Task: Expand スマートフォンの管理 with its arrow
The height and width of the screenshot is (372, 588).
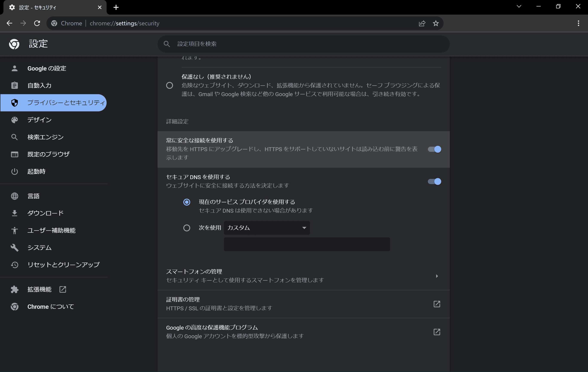Action: point(437,276)
